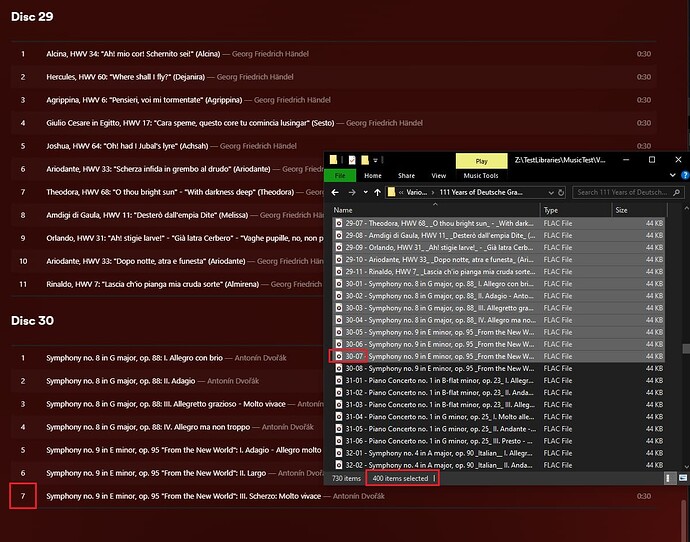Click file icon for 29-07 Theodora

[x=339, y=223]
